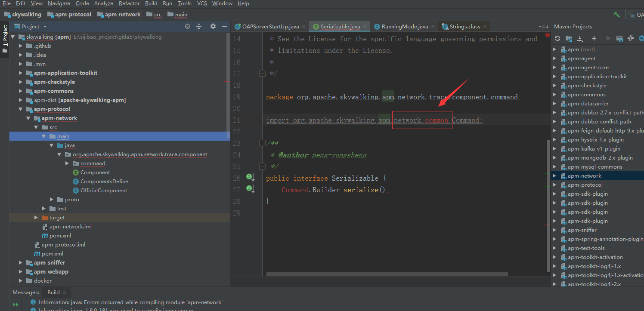Click the Build tab in Messages
The image size is (644, 311).
pyautogui.click(x=53, y=292)
